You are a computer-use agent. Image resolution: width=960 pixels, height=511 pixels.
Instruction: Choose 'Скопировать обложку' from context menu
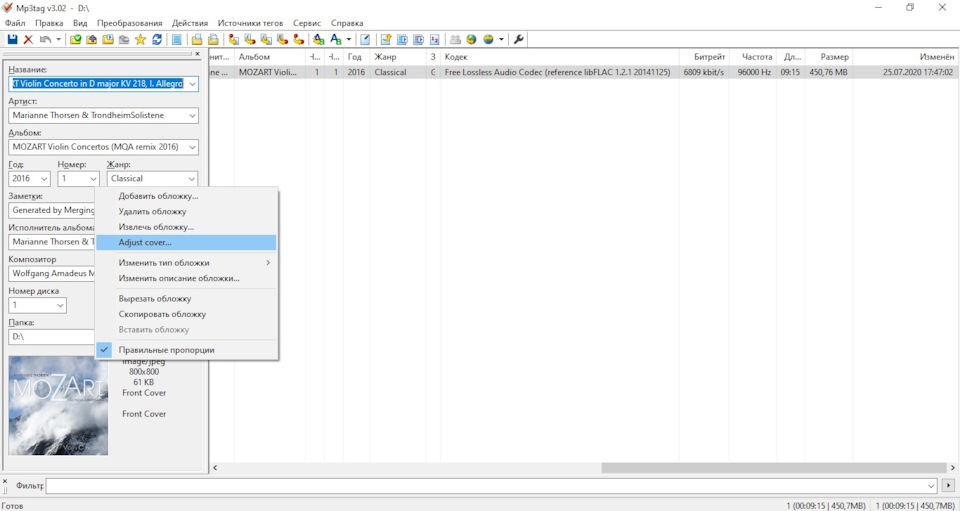point(187,314)
